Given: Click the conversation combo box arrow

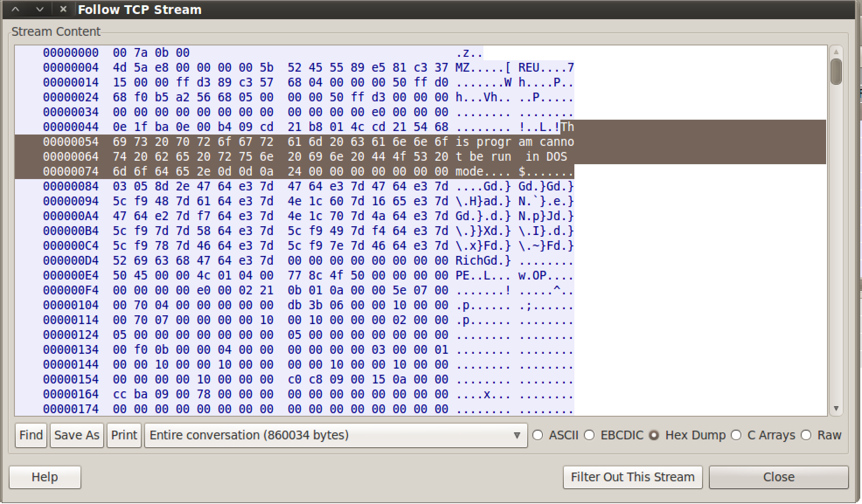Looking at the screenshot, I should (x=517, y=435).
